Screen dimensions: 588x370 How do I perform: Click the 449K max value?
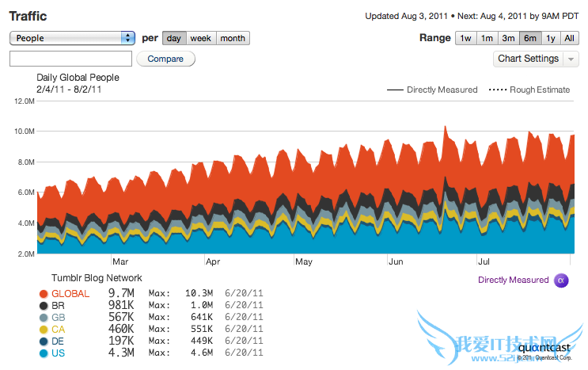click(202, 341)
